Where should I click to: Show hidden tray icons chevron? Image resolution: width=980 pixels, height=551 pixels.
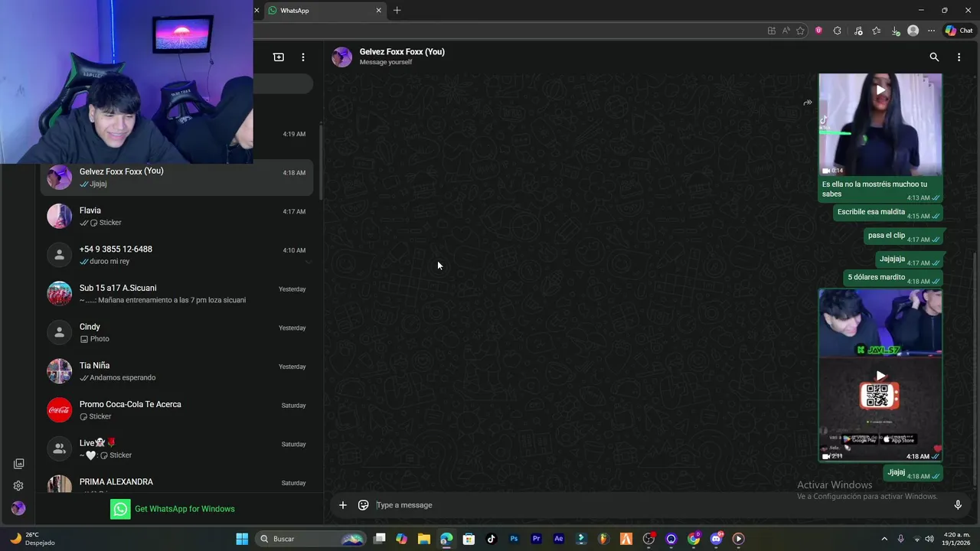point(884,539)
